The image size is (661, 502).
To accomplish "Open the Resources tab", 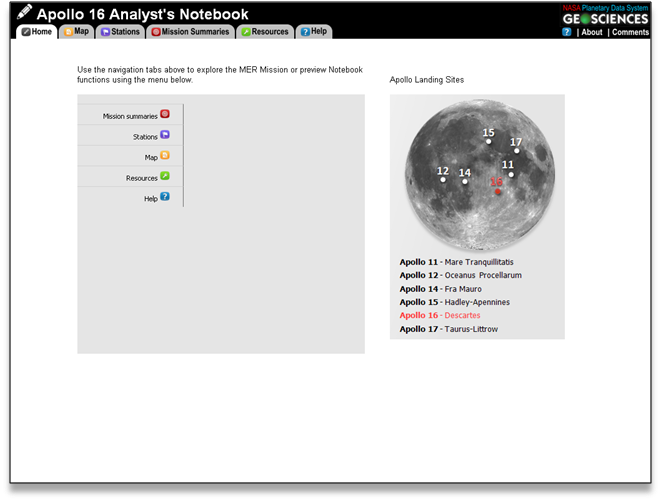I will pos(265,32).
